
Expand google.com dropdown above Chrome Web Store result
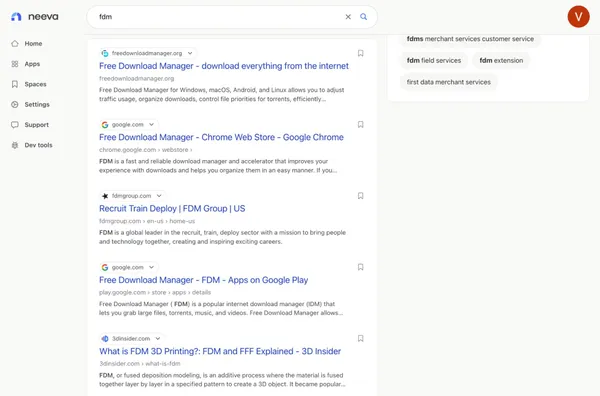pos(152,124)
